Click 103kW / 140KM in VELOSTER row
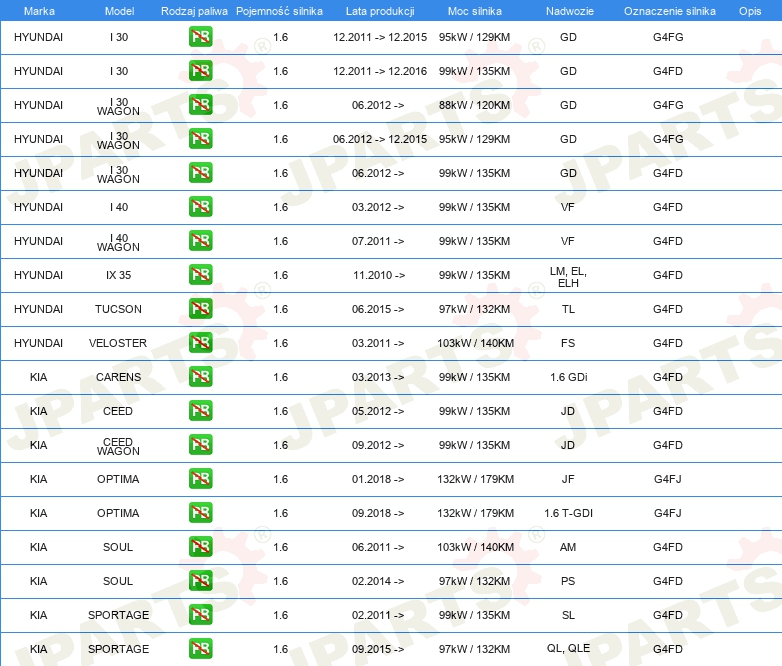Image resolution: width=782 pixels, height=666 pixels. [x=475, y=343]
